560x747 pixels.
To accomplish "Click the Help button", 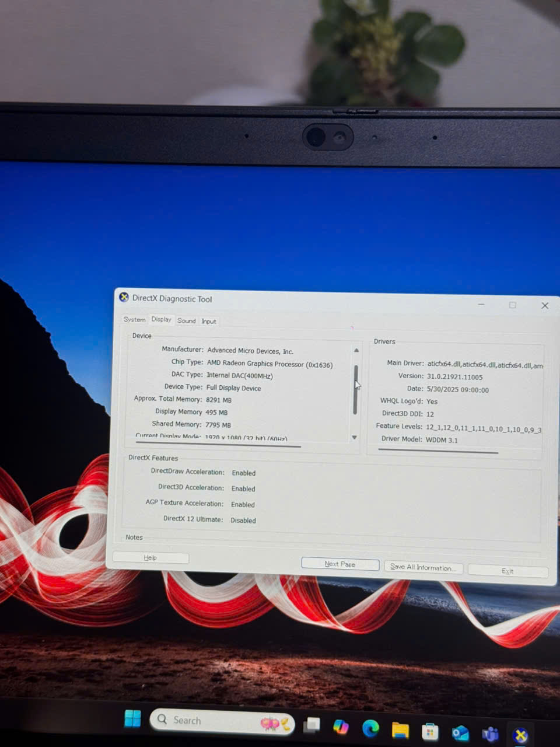I will point(150,557).
